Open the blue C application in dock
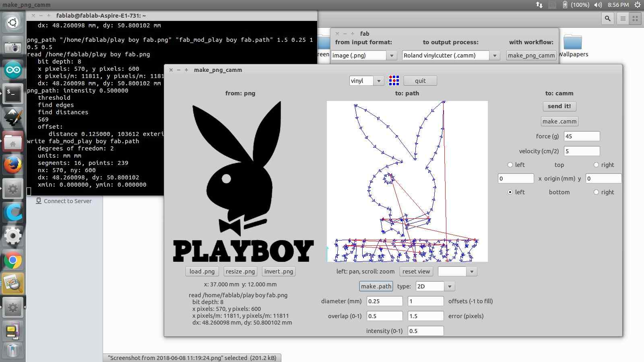Image resolution: width=644 pixels, height=362 pixels. tap(13, 212)
